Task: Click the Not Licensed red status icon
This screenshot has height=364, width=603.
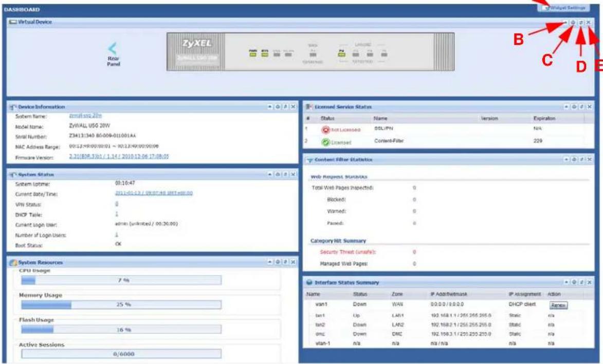Action: pos(326,130)
